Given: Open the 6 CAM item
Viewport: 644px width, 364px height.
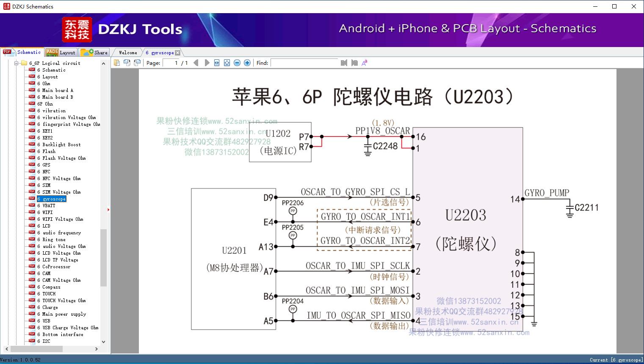Looking at the screenshot, I should point(44,273).
